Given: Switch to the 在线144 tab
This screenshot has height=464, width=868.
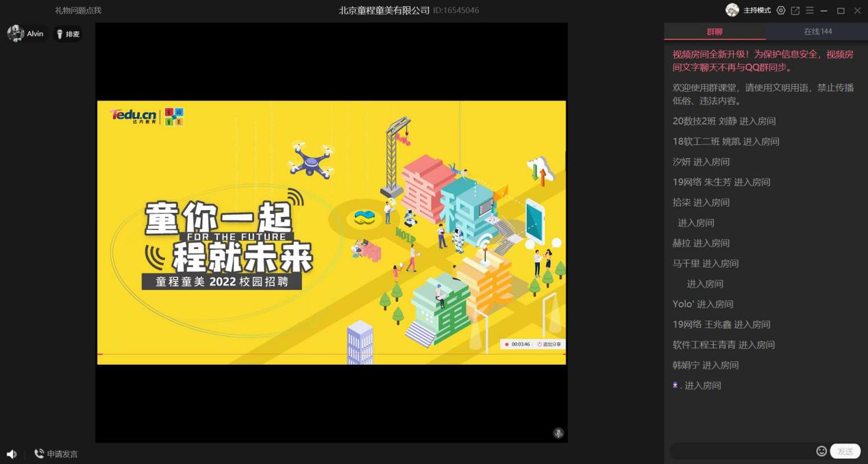Looking at the screenshot, I should coord(817,31).
